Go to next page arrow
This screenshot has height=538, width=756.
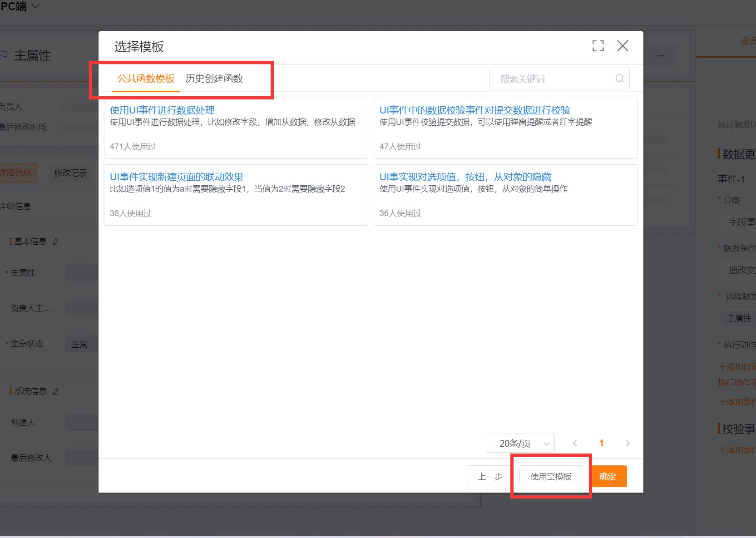(x=628, y=443)
